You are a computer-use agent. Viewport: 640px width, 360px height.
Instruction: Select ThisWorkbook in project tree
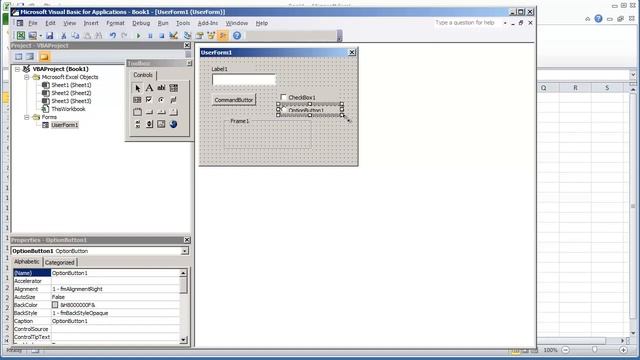pos(64,109)
